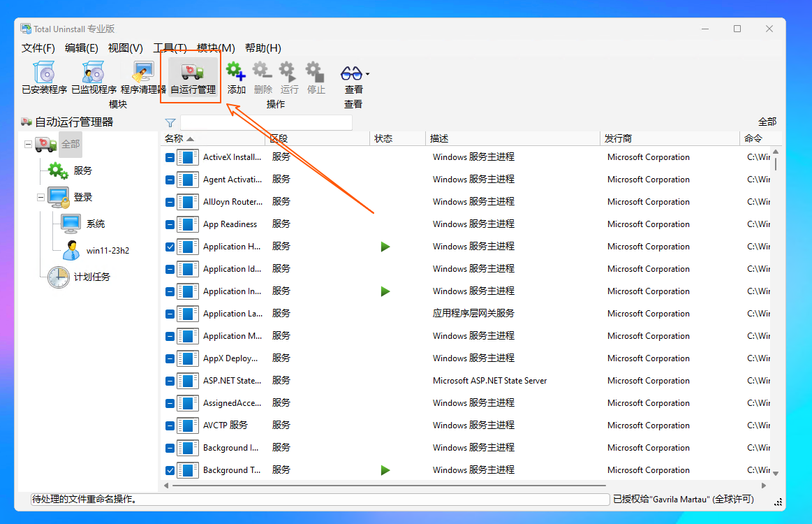Viewport: 812px width, 524px height.
Task: Toggle checkbox for ActiveX Install... row
Action: [x=170, y=157]
